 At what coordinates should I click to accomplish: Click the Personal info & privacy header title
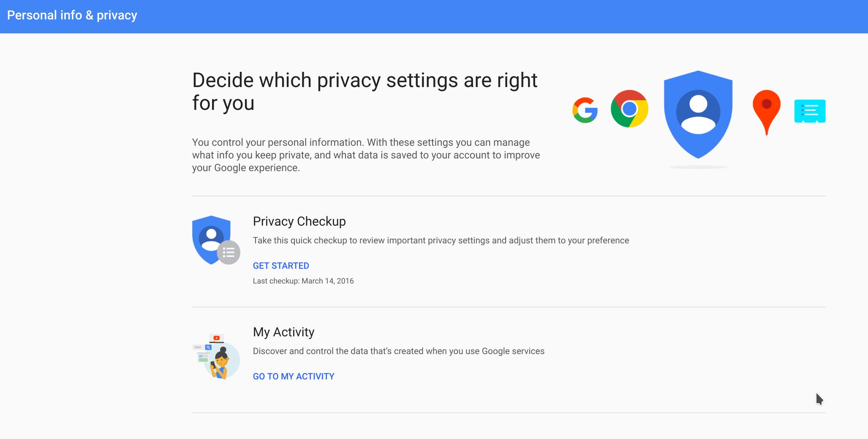pyautogui.click(x=72, y=15)
